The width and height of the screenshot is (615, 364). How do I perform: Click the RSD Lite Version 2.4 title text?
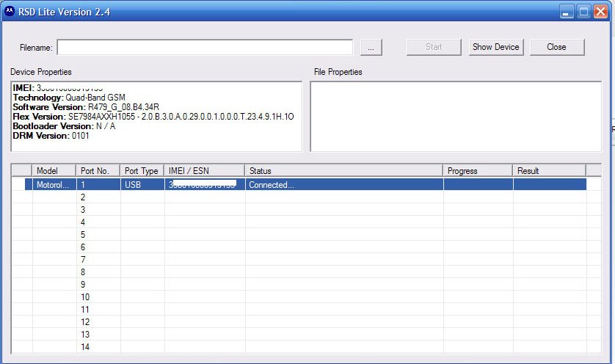65,12
